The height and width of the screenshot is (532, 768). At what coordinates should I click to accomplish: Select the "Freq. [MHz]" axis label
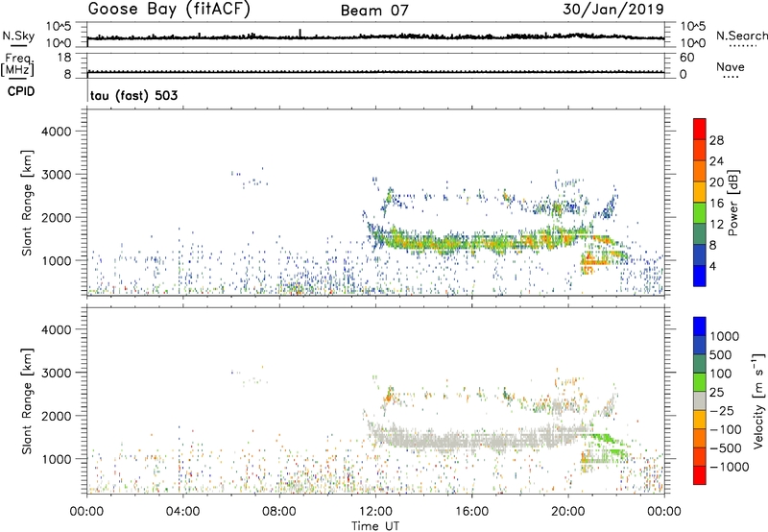17,65
